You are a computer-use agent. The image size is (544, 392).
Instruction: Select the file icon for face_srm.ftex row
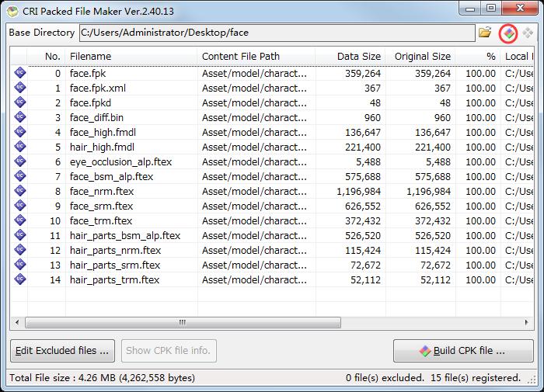pos(20,206)
